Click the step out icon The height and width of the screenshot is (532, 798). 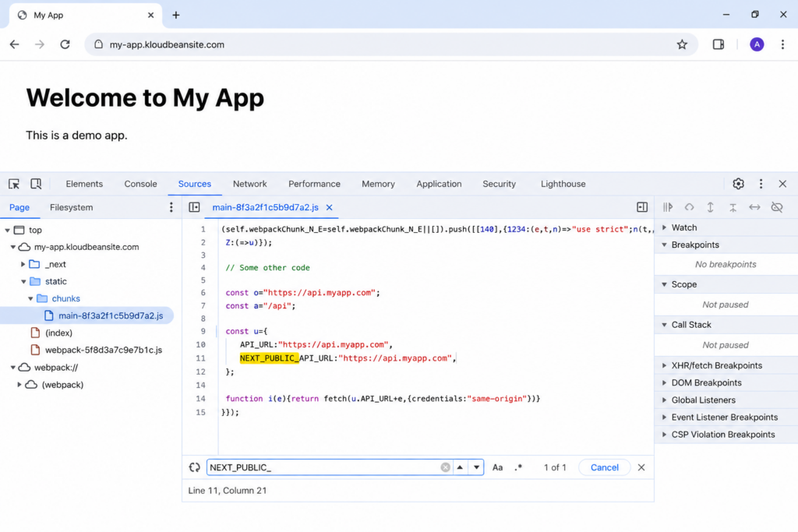(x=733, y=207)
